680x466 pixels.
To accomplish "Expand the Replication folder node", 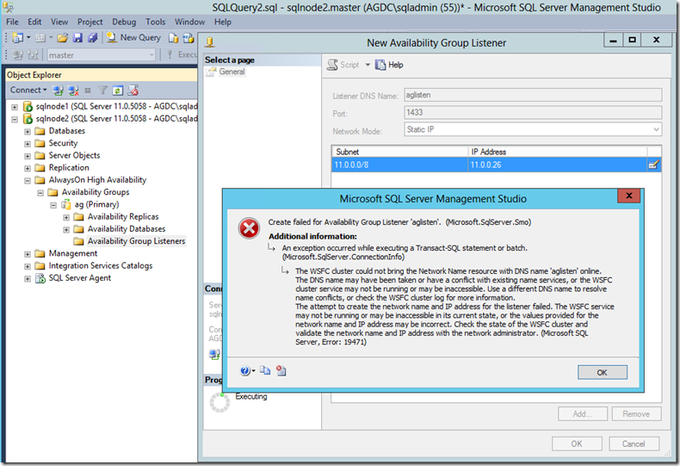I will coord(27,168).
